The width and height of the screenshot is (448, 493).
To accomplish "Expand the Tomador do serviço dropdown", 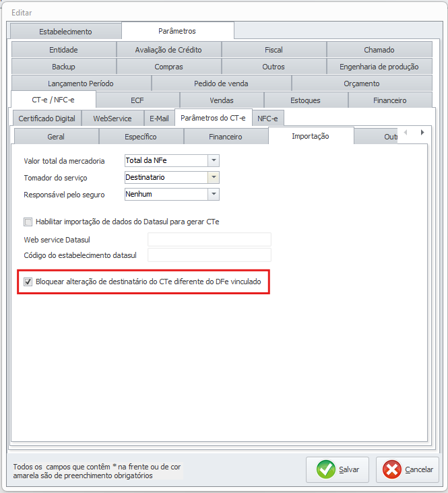I will coord(213,177).
